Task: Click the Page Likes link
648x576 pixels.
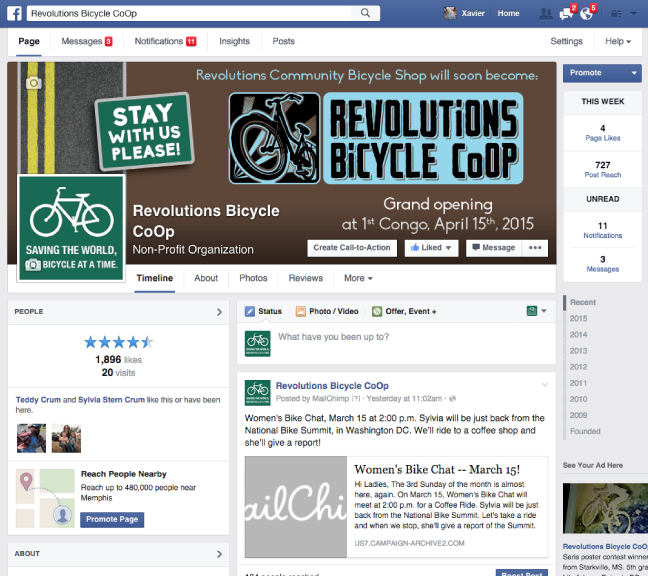Action: (x=603, y=138)
